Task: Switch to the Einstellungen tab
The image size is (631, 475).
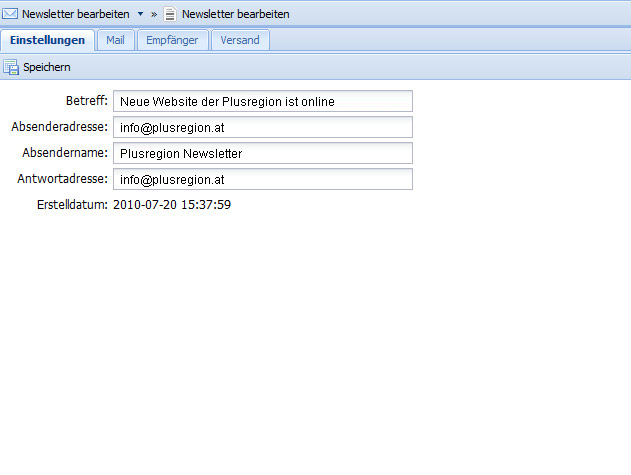Action: [47, 40]
